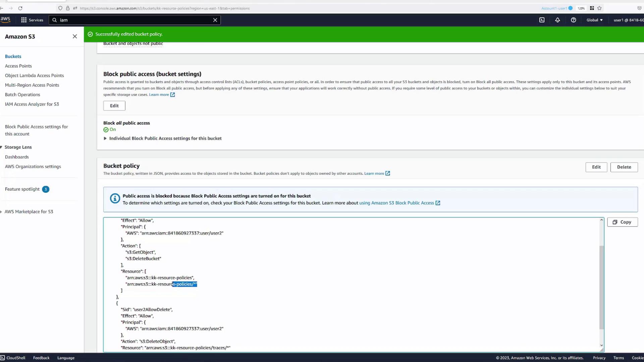Edit the bucket policy

596,167
